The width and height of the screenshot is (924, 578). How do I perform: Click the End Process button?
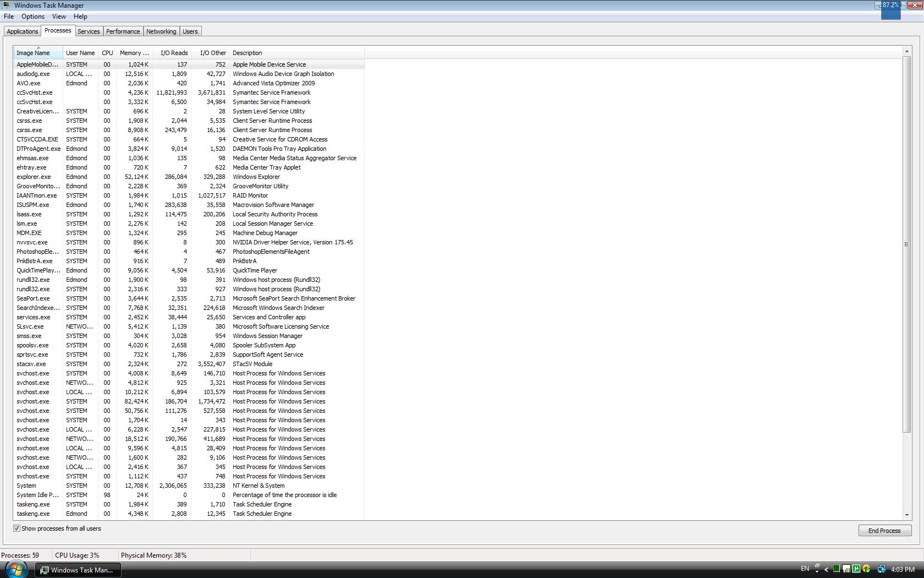tap(885, 531)
